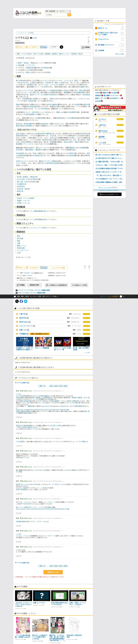Viewport: 138px width, 644px height.
Task: Open the question-mark 左翼 vs リベラル video thumbnail
Action: coord(42,596)
